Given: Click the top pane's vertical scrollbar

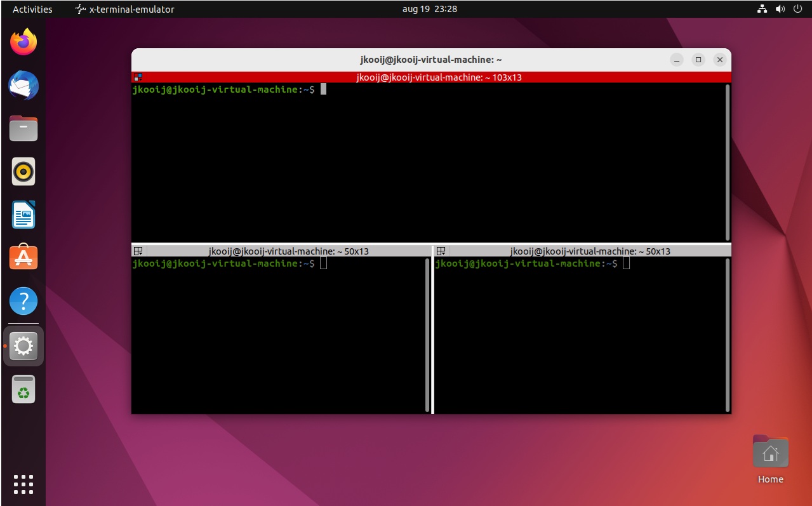Looking at the screenshot, I should pyautogui.click(x=728, y=162).
